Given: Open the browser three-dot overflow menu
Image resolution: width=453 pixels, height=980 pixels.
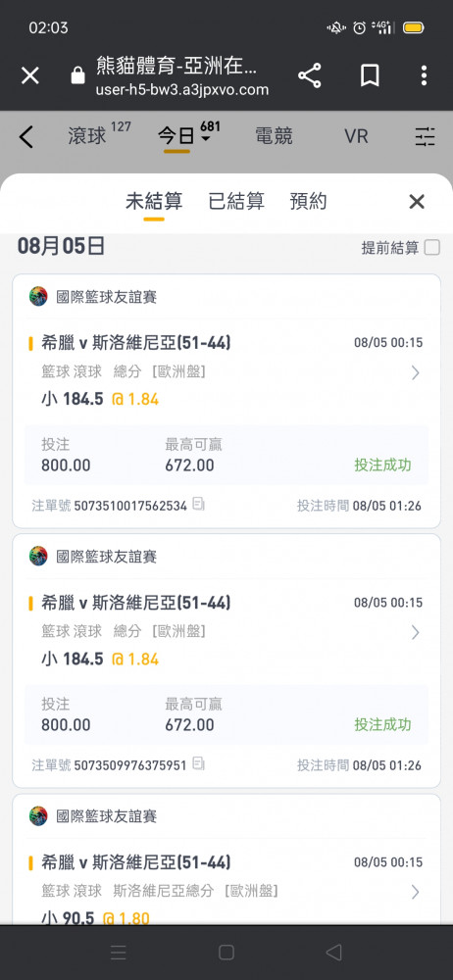Looking at the screenshot, I should point(424,75).
